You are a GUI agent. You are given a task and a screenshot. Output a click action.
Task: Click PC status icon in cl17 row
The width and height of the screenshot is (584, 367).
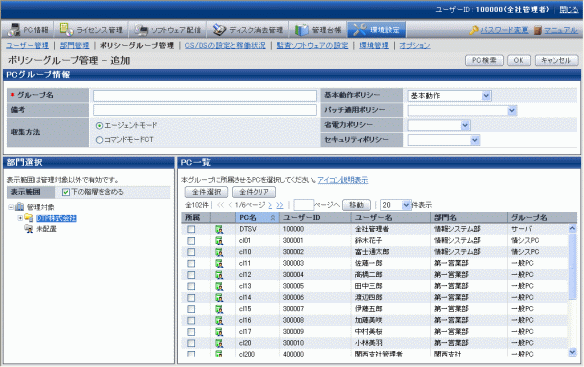pos(219,332)
